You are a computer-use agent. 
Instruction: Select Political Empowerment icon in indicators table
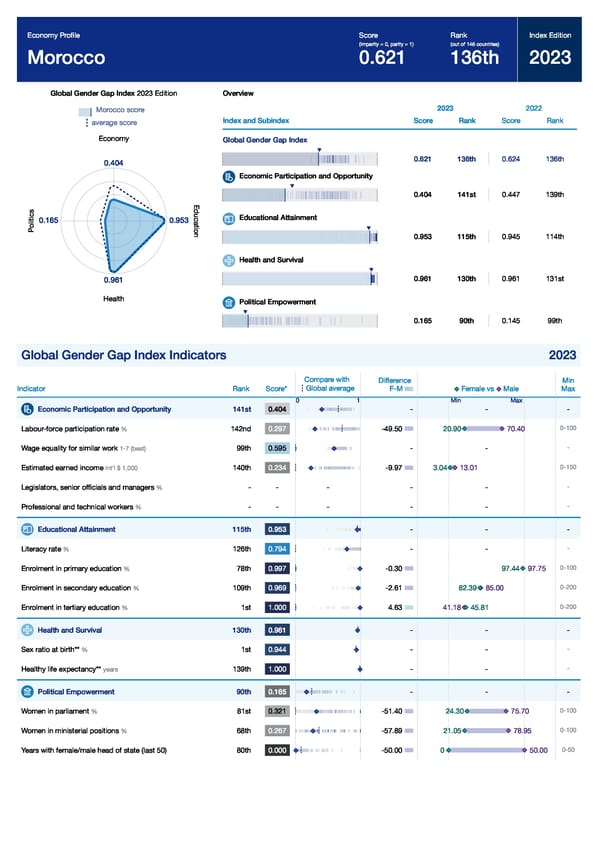point(26,691)
